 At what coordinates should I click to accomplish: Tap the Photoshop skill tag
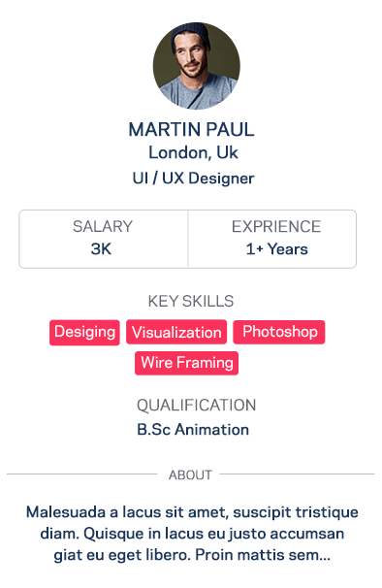point(279,332)
